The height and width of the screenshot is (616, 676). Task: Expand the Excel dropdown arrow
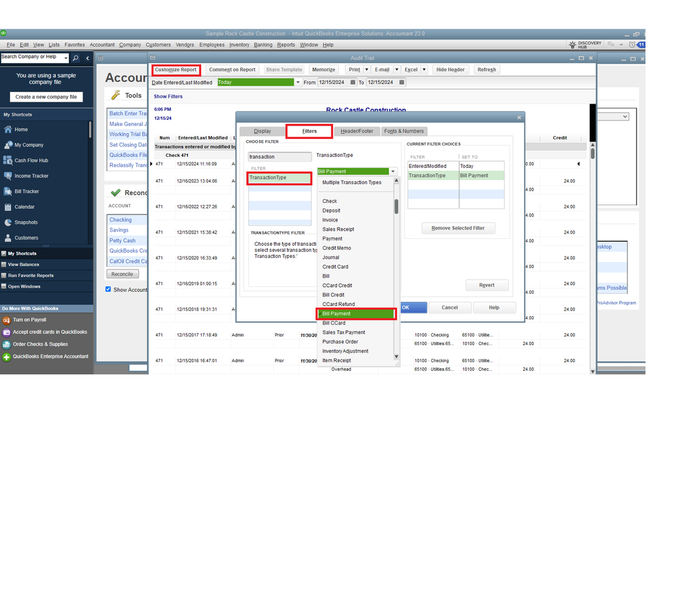[x=424, y=70]
